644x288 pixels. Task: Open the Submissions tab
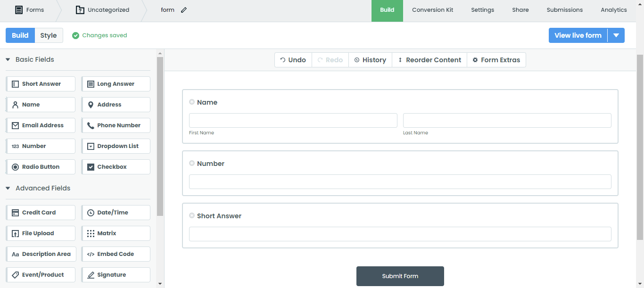click(x=564, y=9)
